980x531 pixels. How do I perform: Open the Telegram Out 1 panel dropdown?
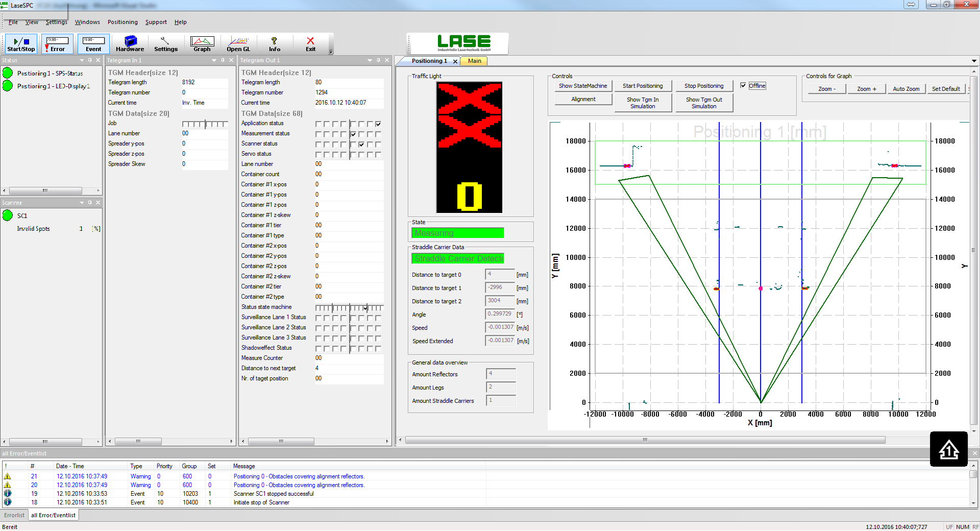(370, 60)
